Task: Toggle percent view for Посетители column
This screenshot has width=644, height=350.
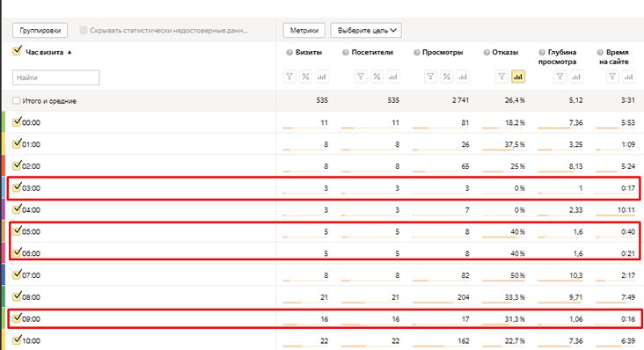Action: point(377,77)
